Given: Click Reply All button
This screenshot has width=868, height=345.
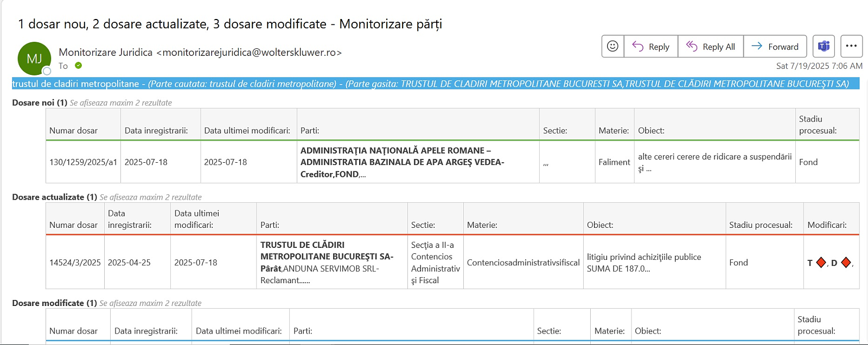Looking at the screenshot, I should (711, 47).
